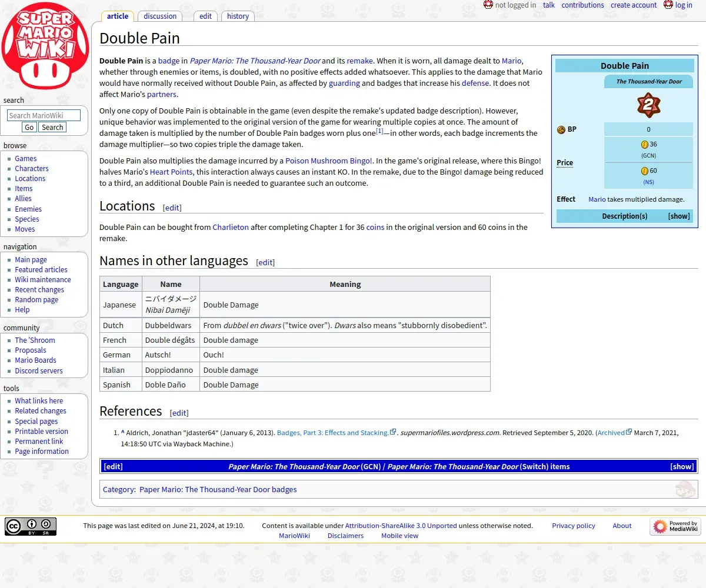Viewport: 706px width, 588px height.
Task: Open contributions in the top bar
Action: coord(582,5)
